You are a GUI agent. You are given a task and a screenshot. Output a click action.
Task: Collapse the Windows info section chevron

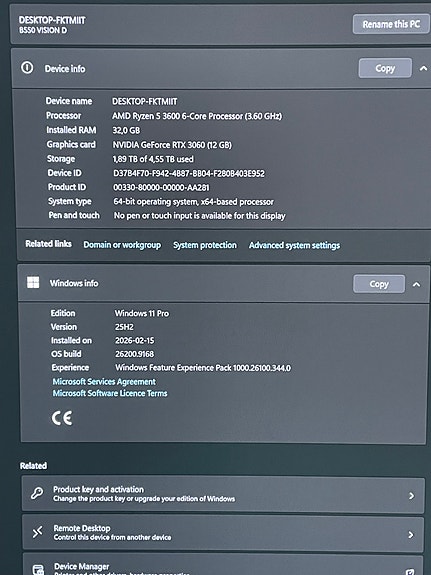click(416, 284)
